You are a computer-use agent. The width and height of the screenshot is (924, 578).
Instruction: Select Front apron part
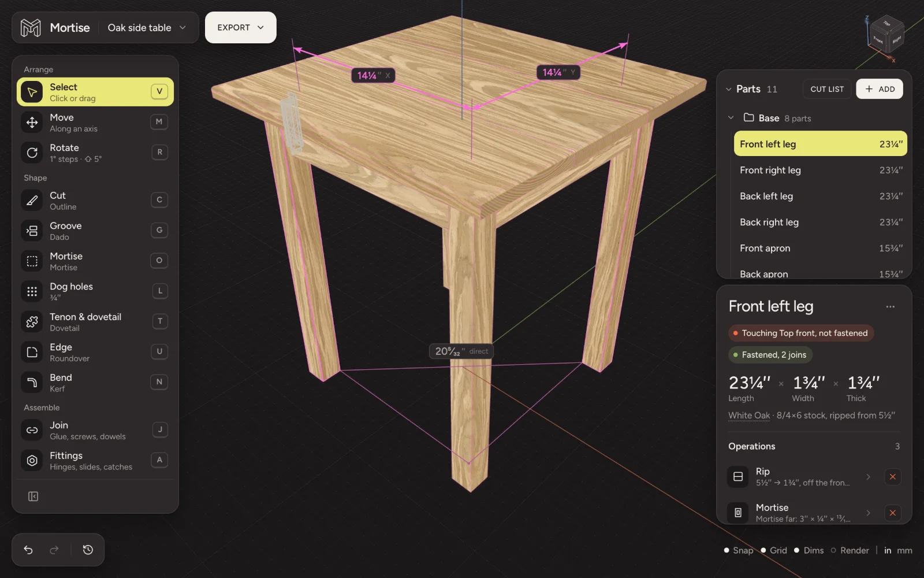(x=820, y=248)
